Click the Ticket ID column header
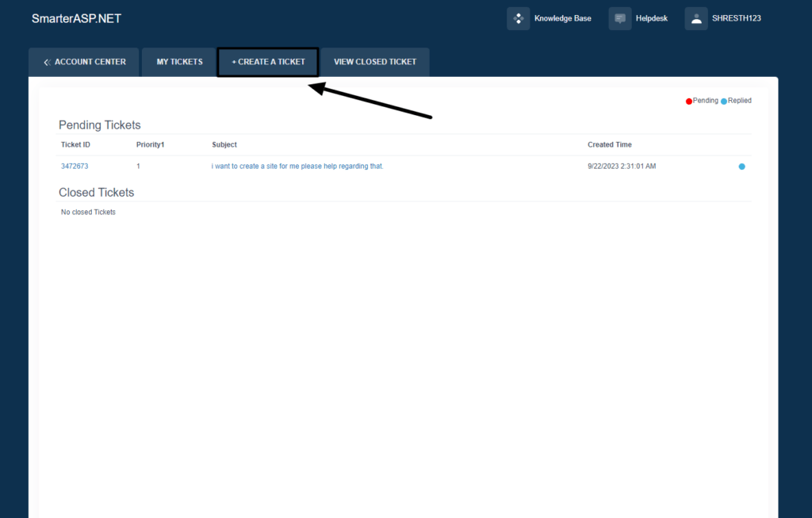 tap(75, 144)
